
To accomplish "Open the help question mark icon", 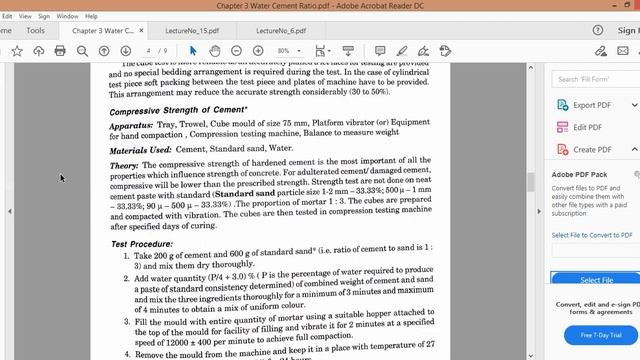I will point(598,30).
